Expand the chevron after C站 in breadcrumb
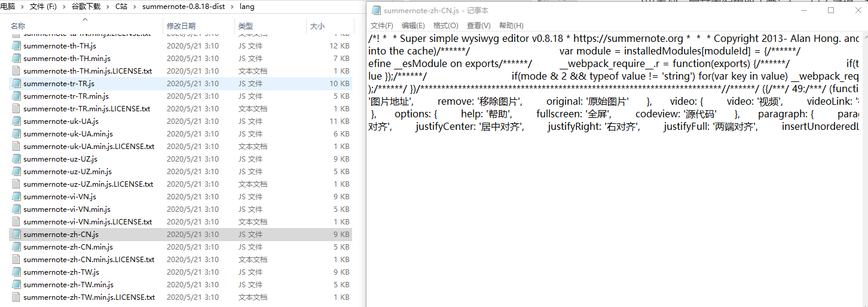 pyautogui.click(x=135, y=7)
